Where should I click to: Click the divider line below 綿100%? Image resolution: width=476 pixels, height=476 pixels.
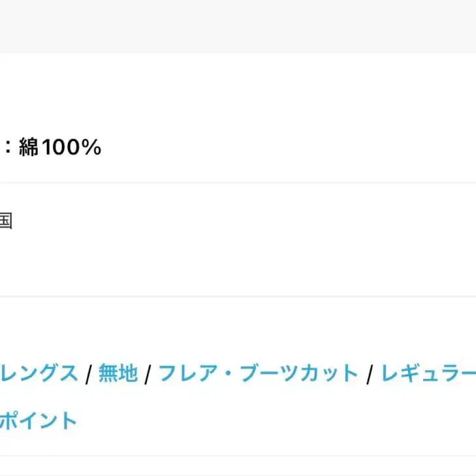(x=238, y=183)
